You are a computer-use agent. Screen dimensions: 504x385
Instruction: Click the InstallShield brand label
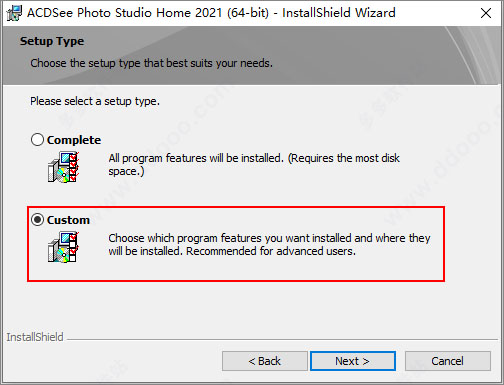35,337
